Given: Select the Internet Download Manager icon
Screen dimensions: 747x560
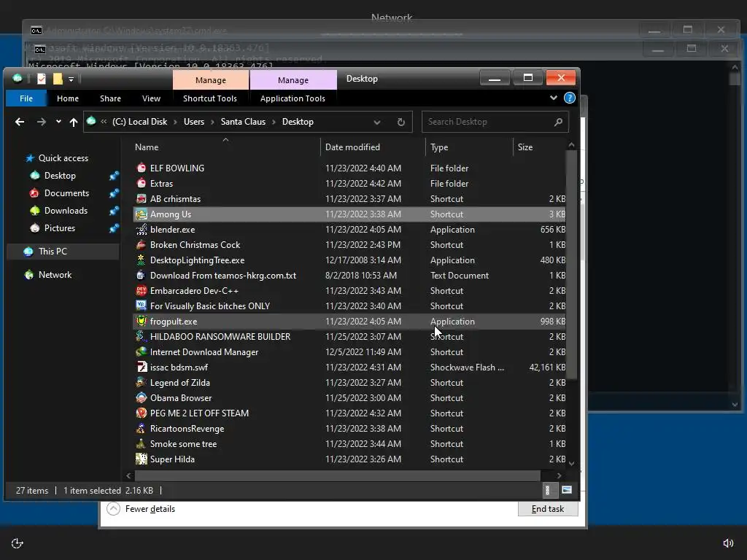Looking at the screenshot, I should (x=141, y=352).
